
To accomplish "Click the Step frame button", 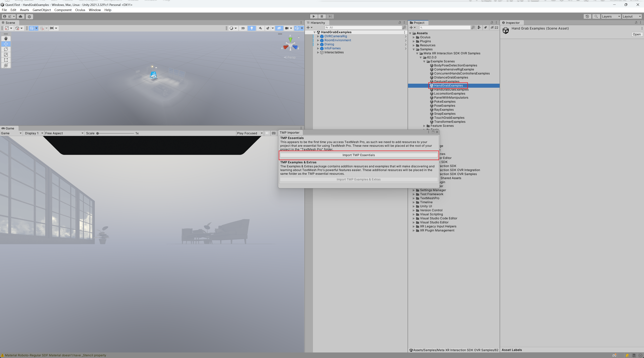I will (x=330, y=16).
